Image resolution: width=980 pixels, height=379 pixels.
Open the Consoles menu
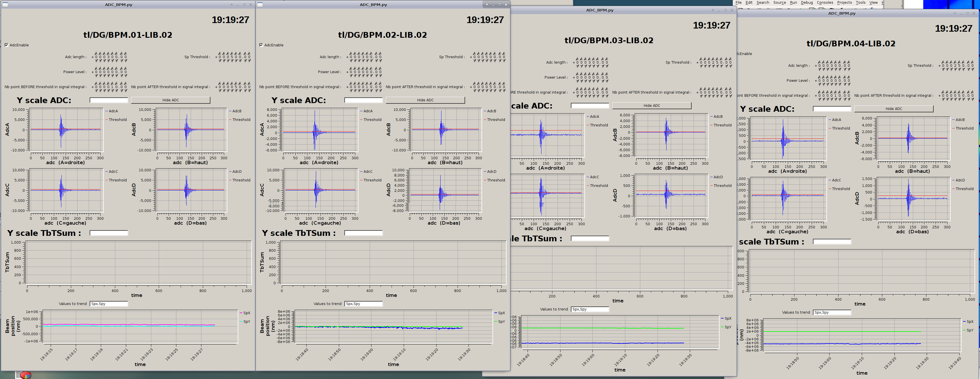coord(825,2)
